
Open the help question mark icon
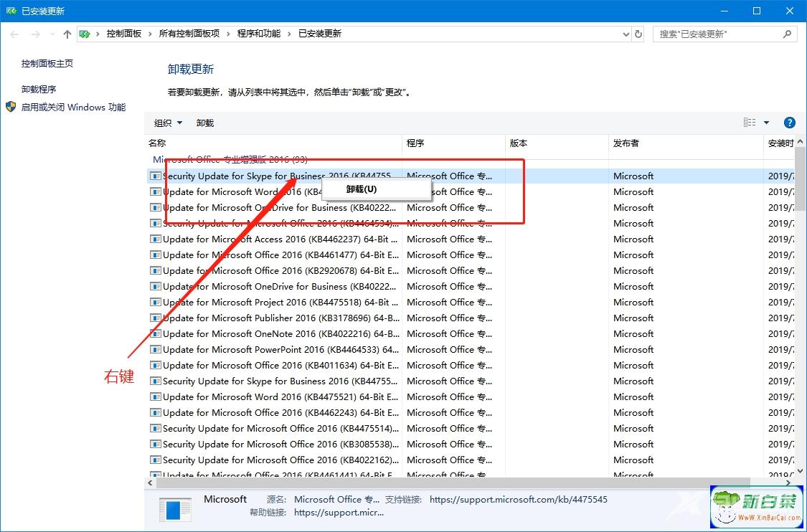coord(789,123)
